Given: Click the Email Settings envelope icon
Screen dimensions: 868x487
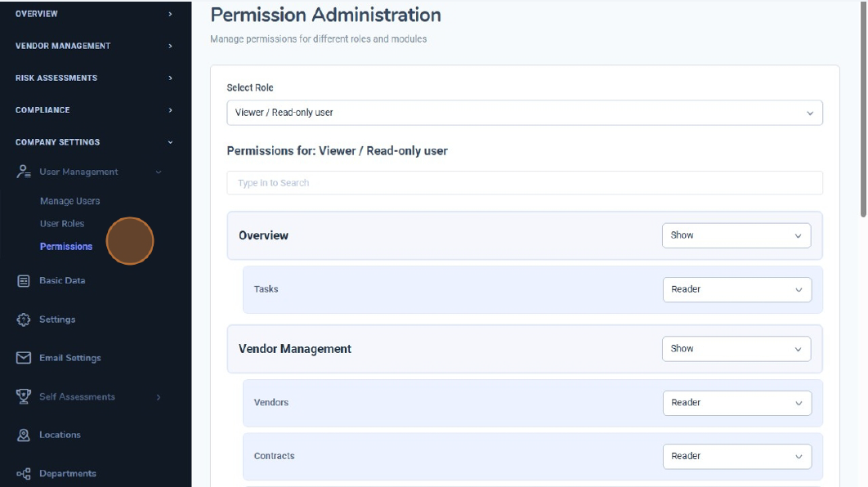Looking at the screenshot, I should (x=24, y=358).
